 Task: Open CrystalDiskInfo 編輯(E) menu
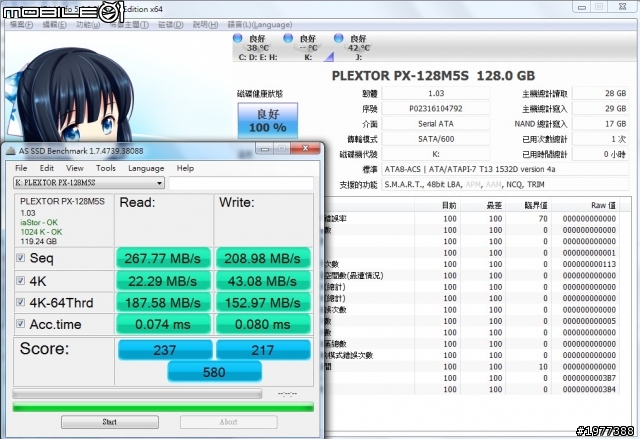(x=54, y=24)
